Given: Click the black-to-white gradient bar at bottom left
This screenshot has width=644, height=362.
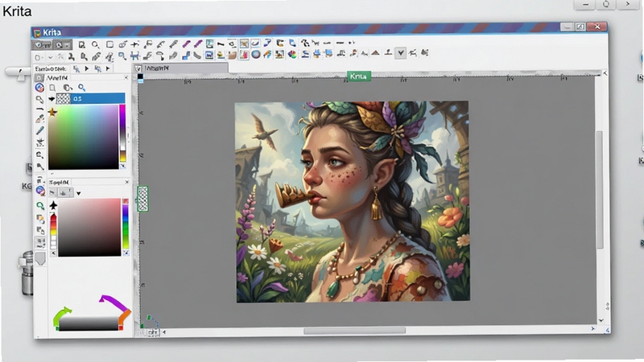Looking at the screenshot, I should (x=89, y=324).
